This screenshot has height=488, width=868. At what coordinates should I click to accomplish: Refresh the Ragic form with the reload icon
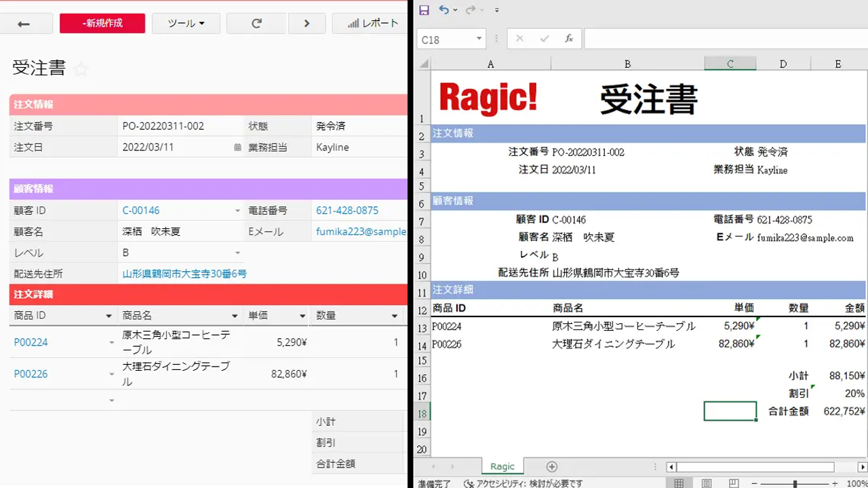click(x=256, y=22)
